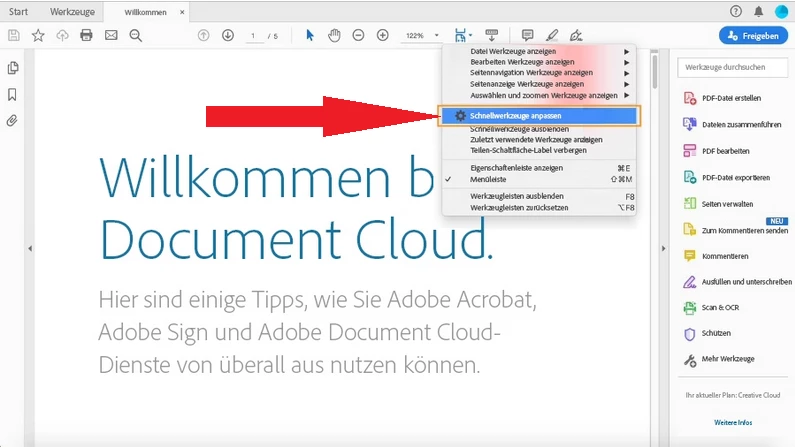
Task: Open bookmarks panel icon
Action: [x=12, y=94]
